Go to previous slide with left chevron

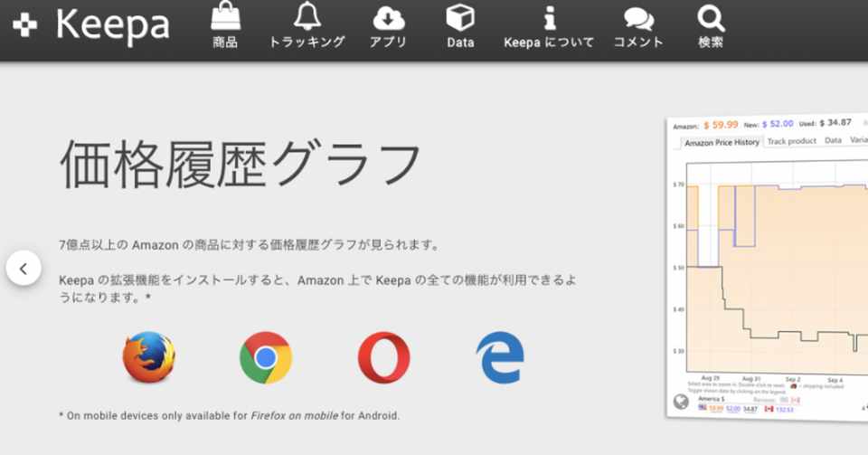(24, 269)
